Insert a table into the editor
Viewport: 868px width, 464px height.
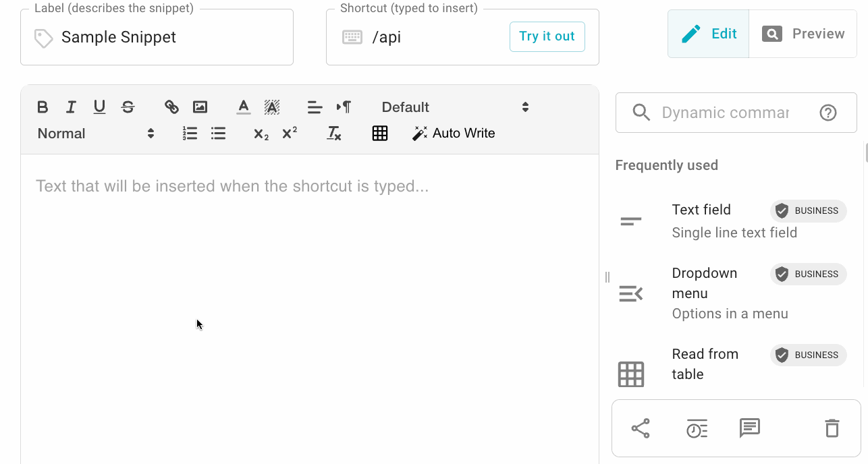380,134
